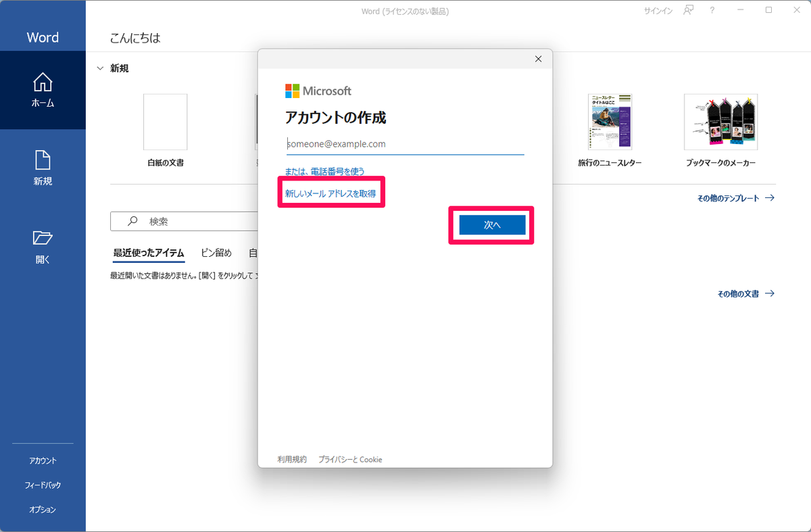Click その他の文書 link
The width and height of the screenshot is (811, 532).
[x=745, y=294]
